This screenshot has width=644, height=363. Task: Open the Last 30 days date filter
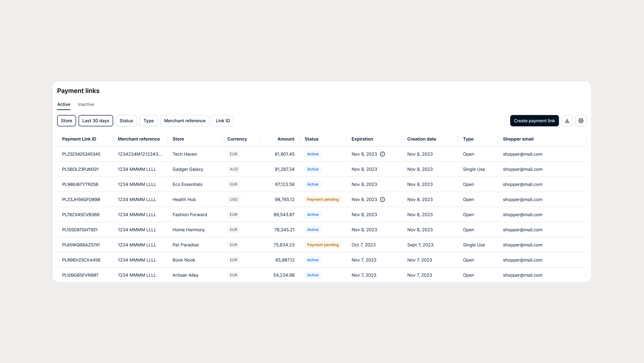click(96, 121)
